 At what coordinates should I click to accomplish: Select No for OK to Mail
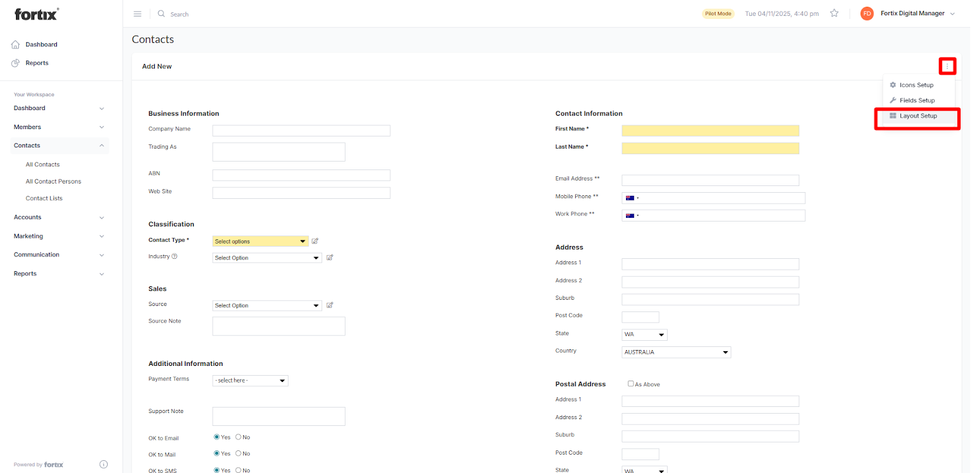pyautogui.click(x=238, y=453)
